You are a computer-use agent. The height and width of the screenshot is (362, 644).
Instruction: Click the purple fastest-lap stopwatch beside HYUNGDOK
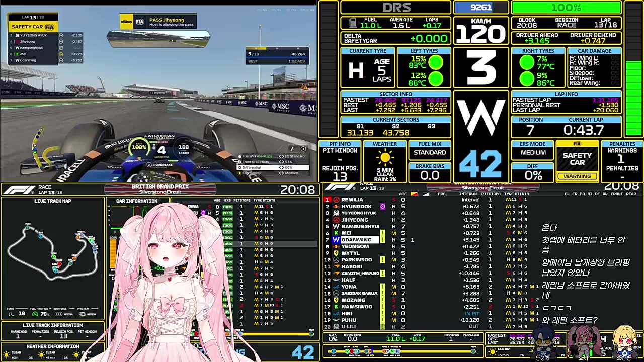click(x=382, y=207)
